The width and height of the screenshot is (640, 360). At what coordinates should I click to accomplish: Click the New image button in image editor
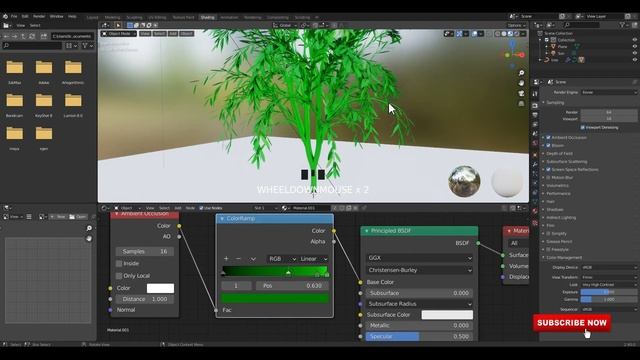pos(58,217)
